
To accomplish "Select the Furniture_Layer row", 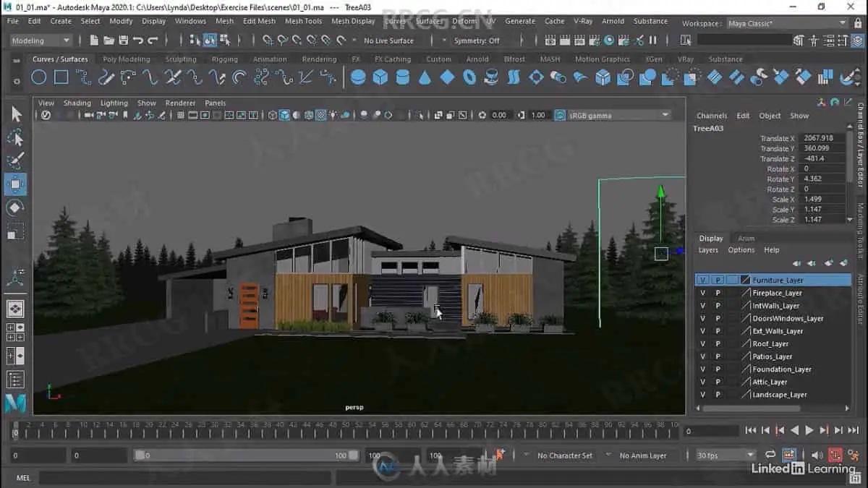I will (x=773, y=280).
